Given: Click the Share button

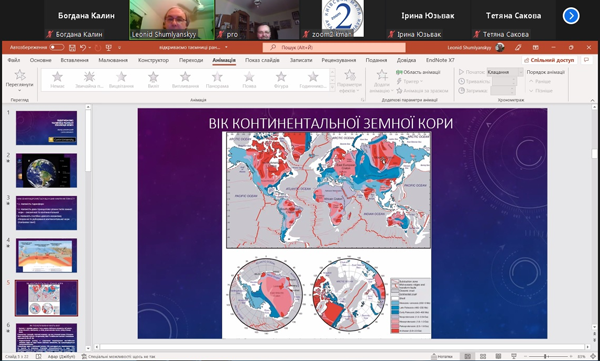Looking at the screenshot, I should (x=549, y=60).
